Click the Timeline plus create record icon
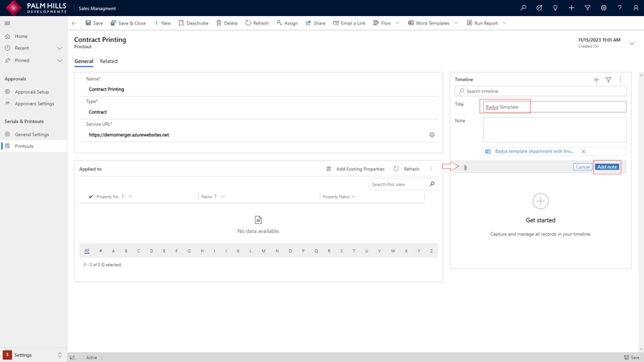The image size is (644, 362). 596,80
